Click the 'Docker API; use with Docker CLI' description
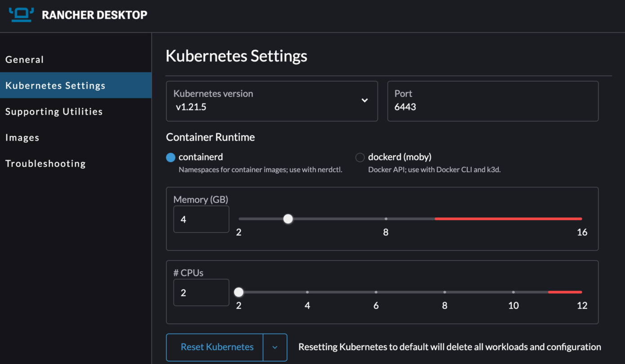Viewport: 625px width, 364px height. coord(434,170)
